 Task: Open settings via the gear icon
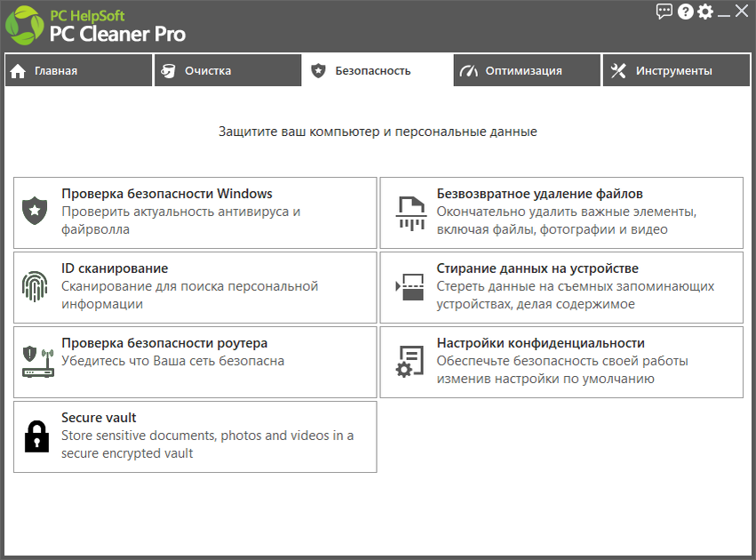coord(704,12)
